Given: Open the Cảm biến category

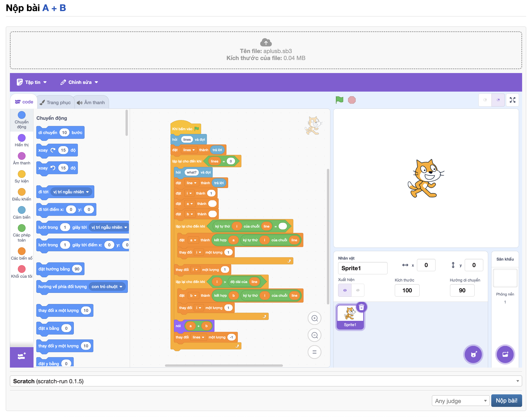Looking at the screenshot, I should pos(21,213).
